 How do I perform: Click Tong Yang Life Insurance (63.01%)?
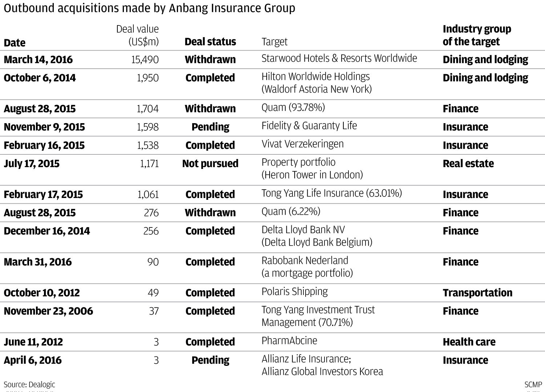coord(331,193)
